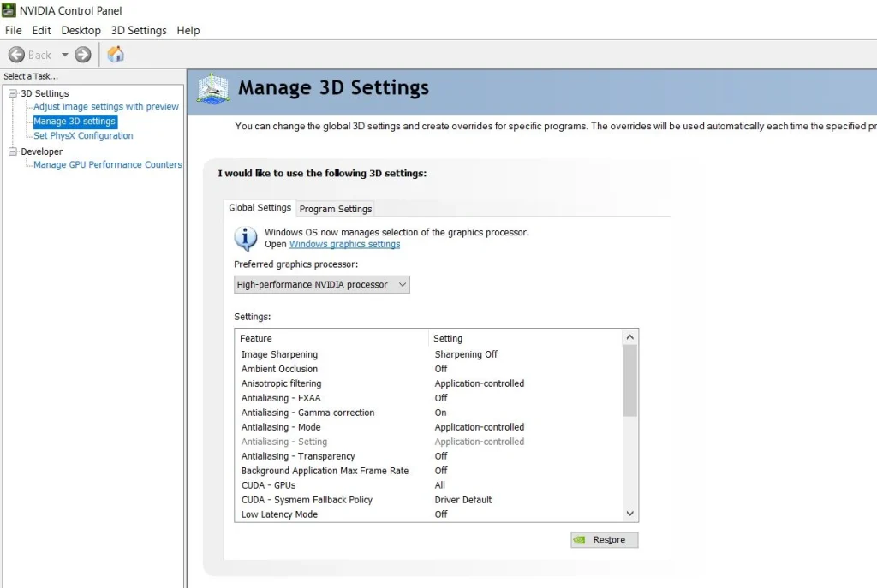Image resolution: width=877 pixels, height=588 pixels.
Task: Click the Forward arrow icon
Action: click(83, 55)
